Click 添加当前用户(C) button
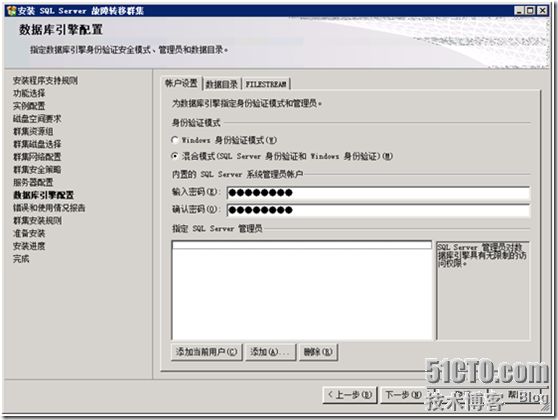 click(206, 352)
